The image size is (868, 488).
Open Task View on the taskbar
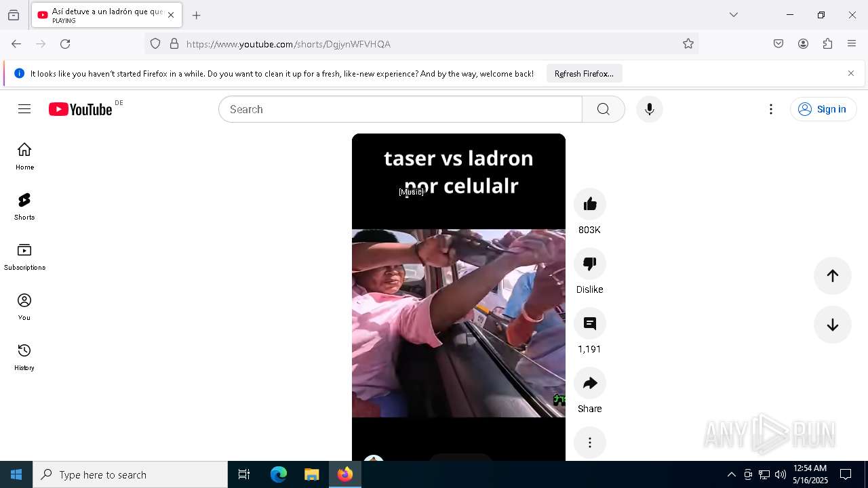click(x=244, y=474)
